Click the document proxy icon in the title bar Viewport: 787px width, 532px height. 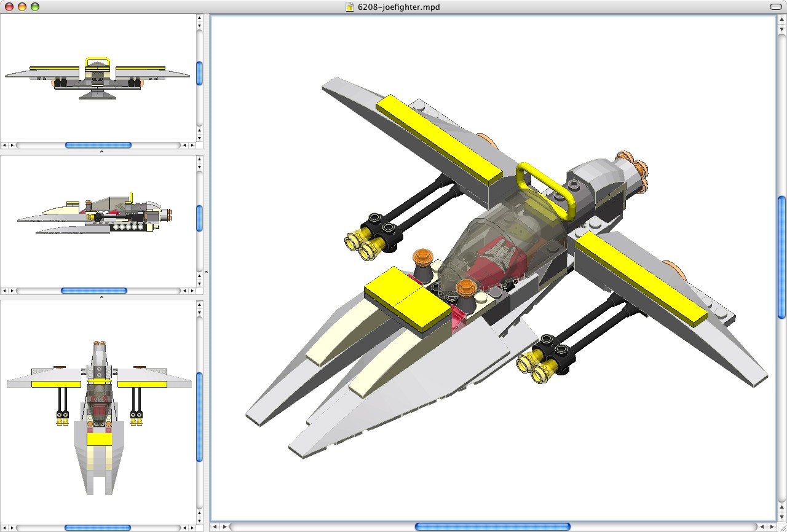[349, 7]
